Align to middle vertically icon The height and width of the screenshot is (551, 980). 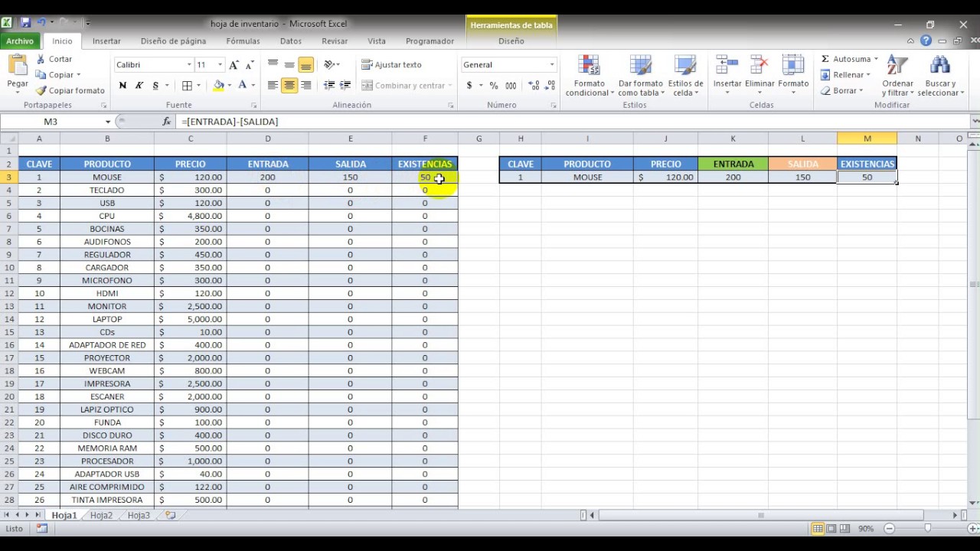point(289,65)
